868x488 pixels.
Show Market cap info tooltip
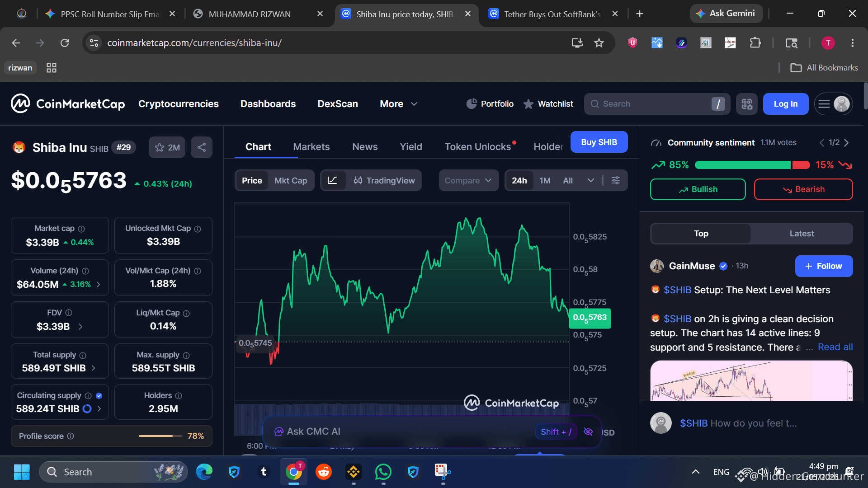[81, 229]
